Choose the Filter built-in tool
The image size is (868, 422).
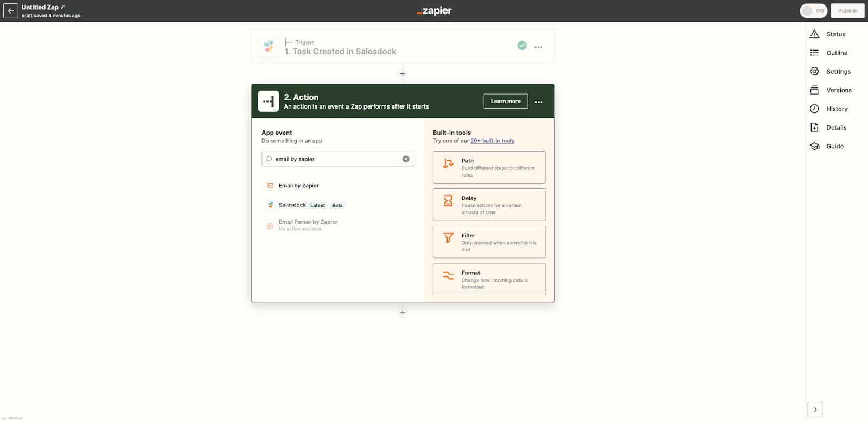[489, 242]
